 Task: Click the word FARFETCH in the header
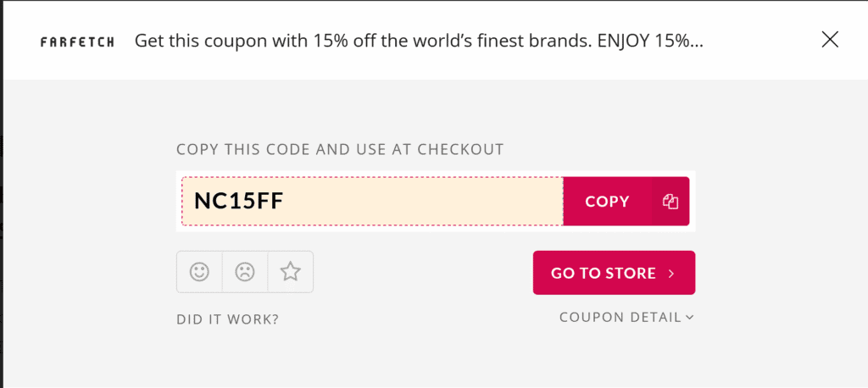tap(77, 42)
